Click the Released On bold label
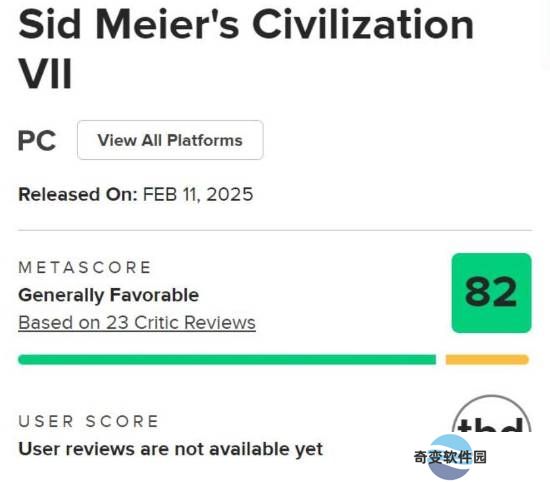 78,194
